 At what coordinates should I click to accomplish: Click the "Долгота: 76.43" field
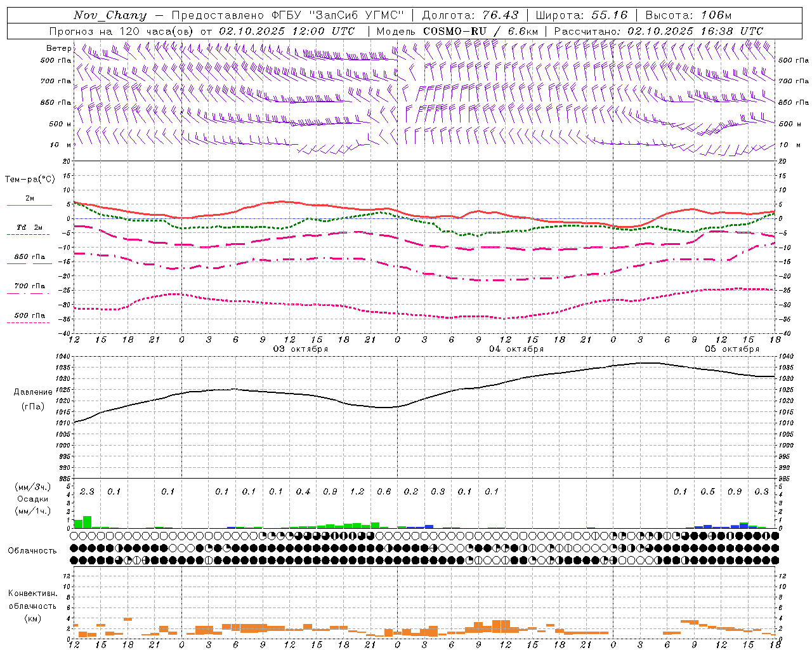coord(470,15)
